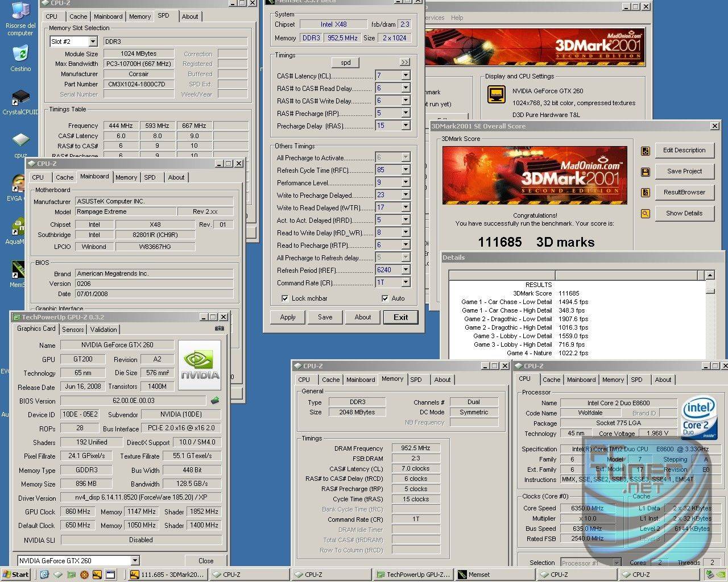Open RAS# to CAS# Read Delay dropdown

point(406,88)
